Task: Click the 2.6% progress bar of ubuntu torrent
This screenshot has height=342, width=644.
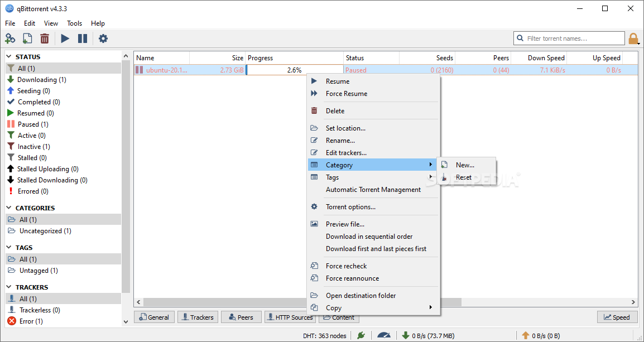Action: (295, 70)
